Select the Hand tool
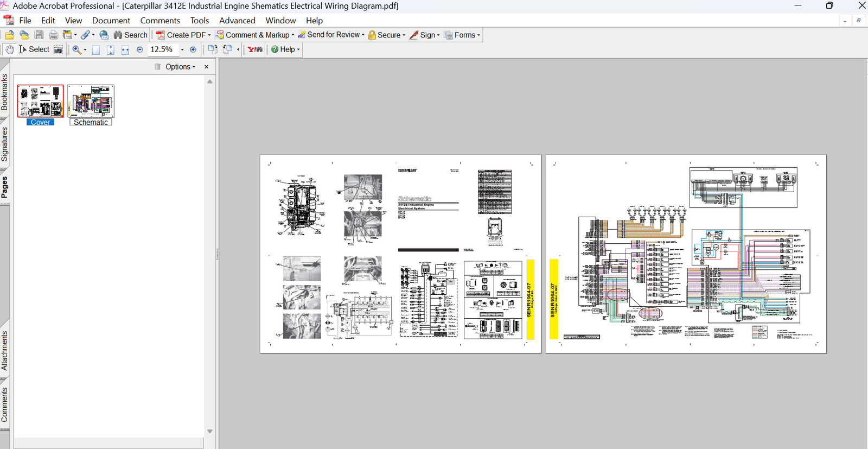868x449 pixels. (x=10, y=49)
